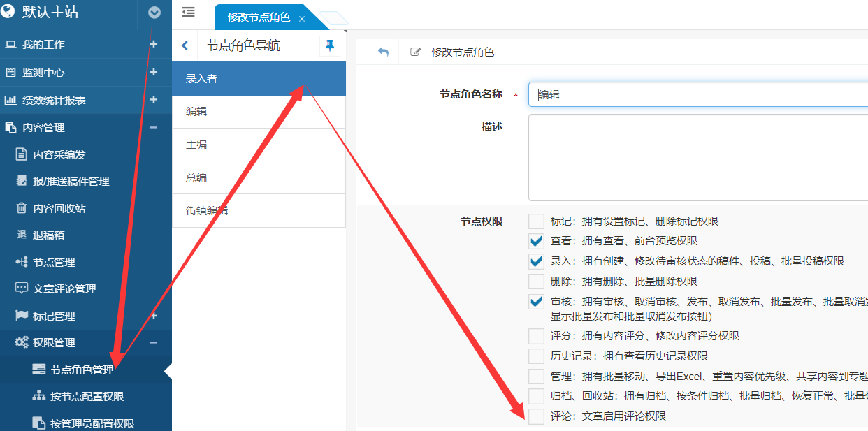Open 内容采编发 menu item
The height and width of the screenshot is (431, 868).
click(x=59, y=154)
